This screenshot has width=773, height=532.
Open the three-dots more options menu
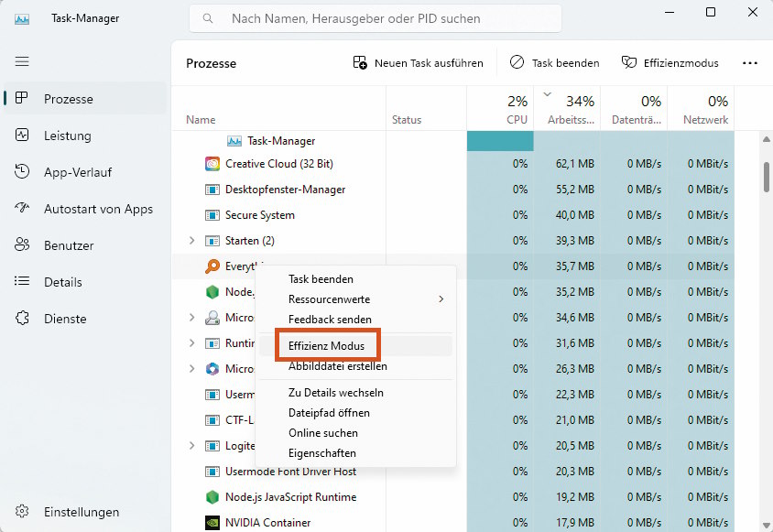pyautogui.click(x=750, y=63)
